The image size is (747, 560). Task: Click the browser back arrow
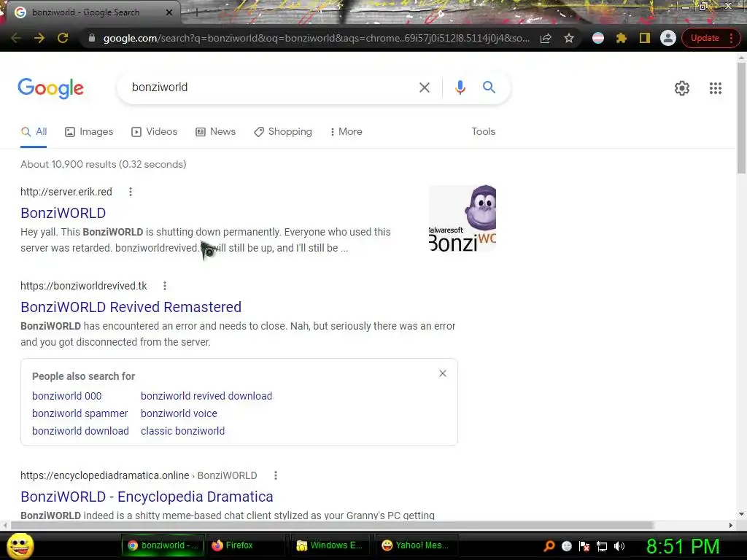click(16, 38)
